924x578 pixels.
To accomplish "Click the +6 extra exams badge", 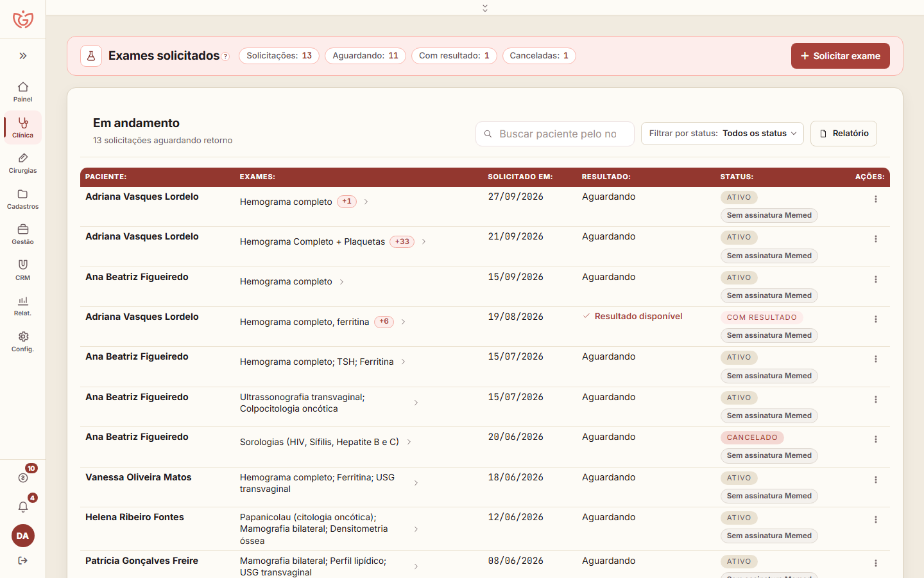I will (x=384, y=322).
